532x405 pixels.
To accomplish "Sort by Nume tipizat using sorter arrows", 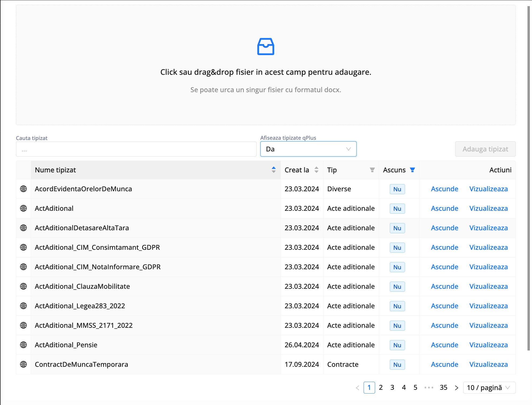I will coord(273,170).
